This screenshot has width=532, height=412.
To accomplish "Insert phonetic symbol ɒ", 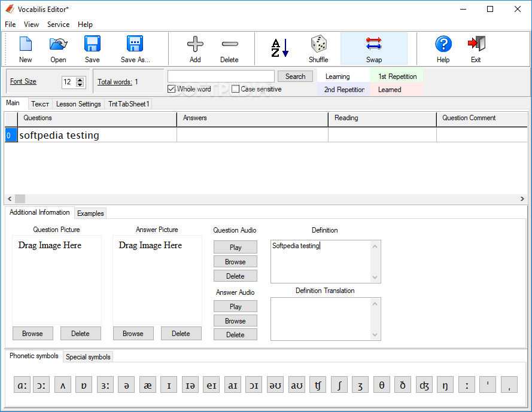I will point(84,385).
